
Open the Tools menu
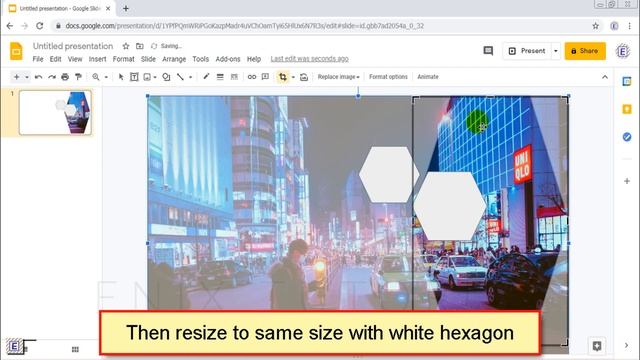pyautogui.click(x=200, y=59)
